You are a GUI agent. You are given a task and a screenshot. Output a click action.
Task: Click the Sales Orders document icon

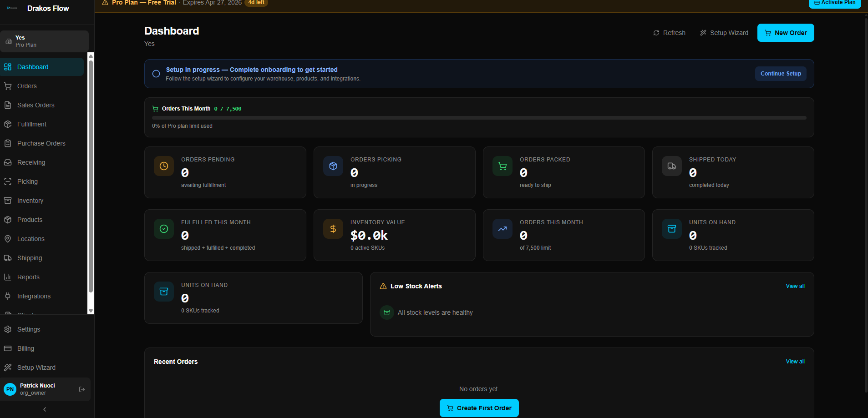pos(8,105)
